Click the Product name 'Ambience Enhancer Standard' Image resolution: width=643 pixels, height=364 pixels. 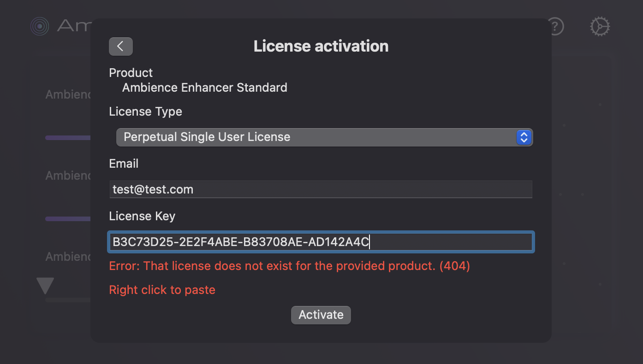(x=204, y=87)
